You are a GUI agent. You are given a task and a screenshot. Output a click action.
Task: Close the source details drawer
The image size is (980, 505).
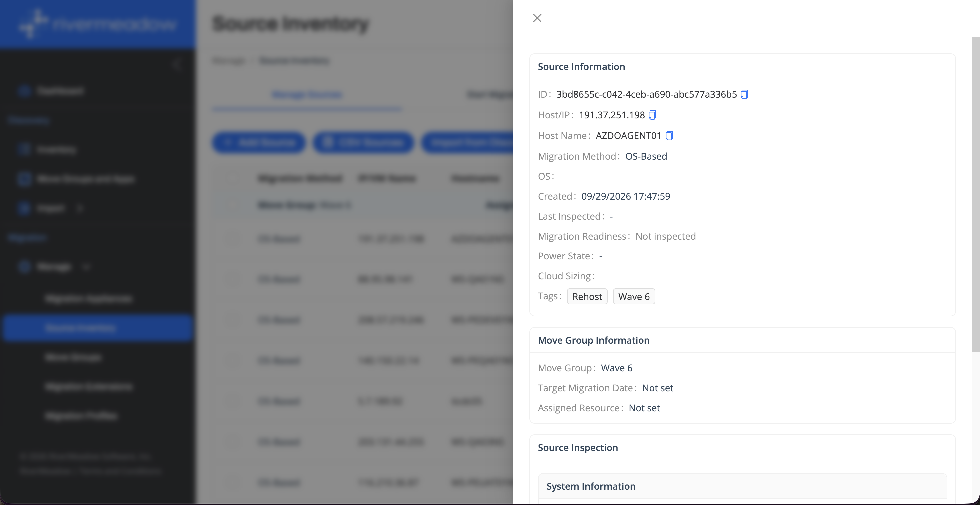[537, 18]
